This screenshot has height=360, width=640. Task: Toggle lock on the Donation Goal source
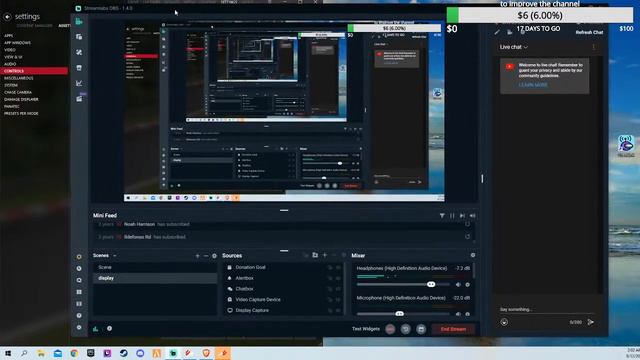click(x=330, y=267)
